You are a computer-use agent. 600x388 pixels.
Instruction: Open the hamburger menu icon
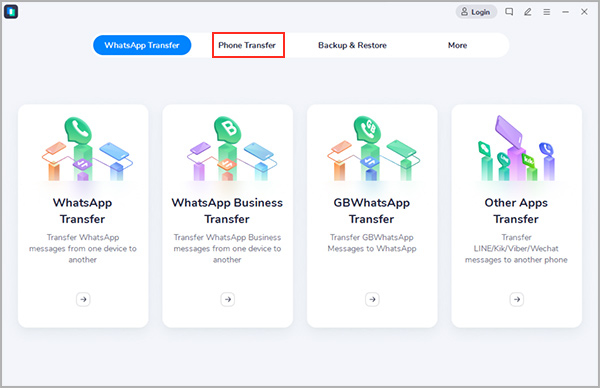pos(547,12)
